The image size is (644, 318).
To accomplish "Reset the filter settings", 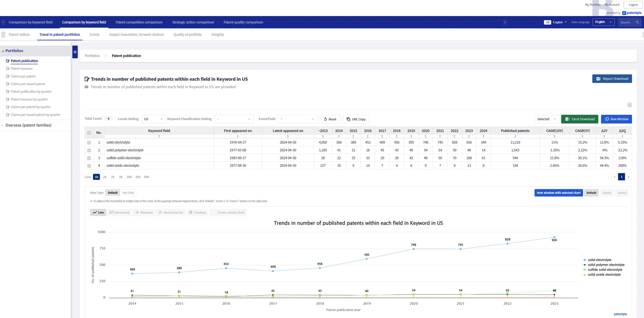I will click(x=330, y=119).
